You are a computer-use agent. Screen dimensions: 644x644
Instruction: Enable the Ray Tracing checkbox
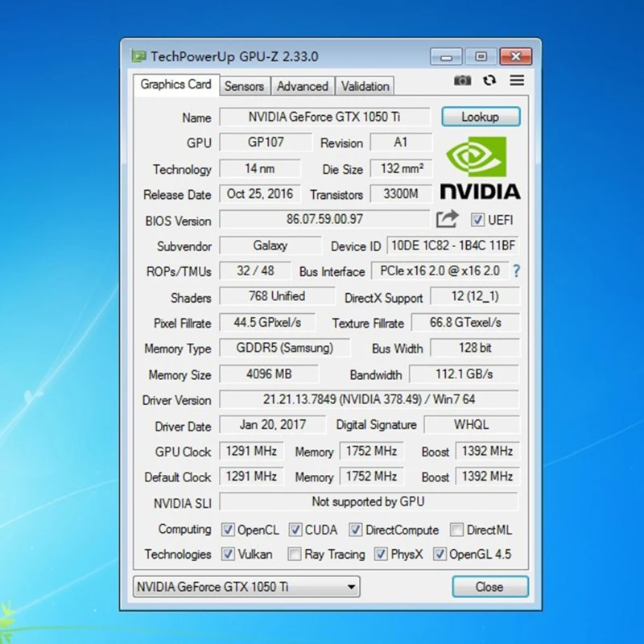pos(294,554)
